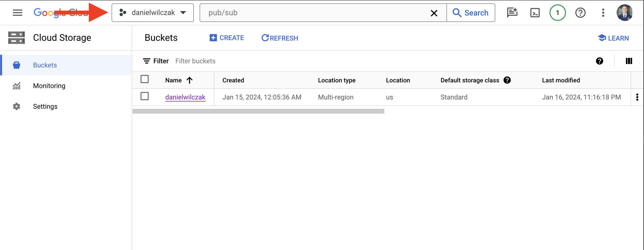The width and height of the screenshot is (644, 250).
Task: Click the Multi-region cell
Action: click(x=336, y=97)
